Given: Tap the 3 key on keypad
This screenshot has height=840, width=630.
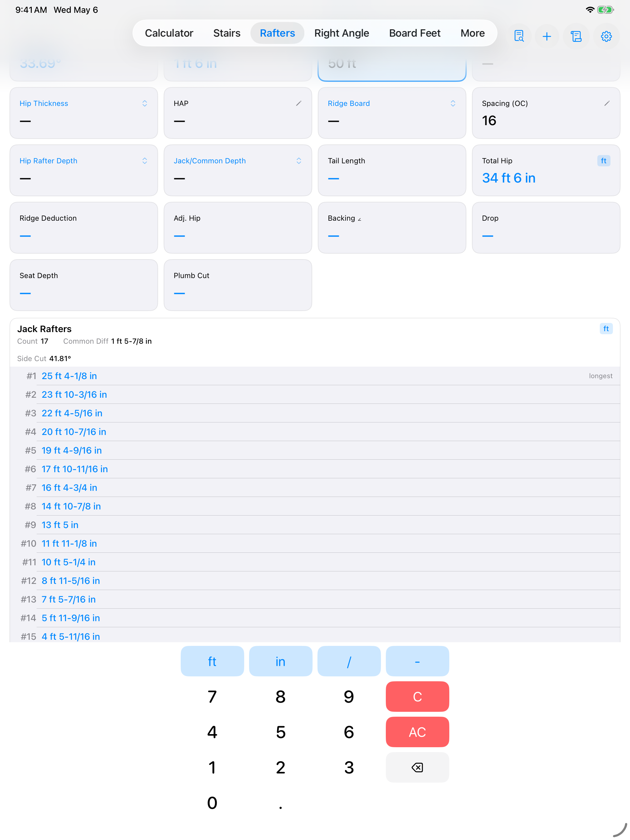Looking at the screenshot, I should 349,767.
